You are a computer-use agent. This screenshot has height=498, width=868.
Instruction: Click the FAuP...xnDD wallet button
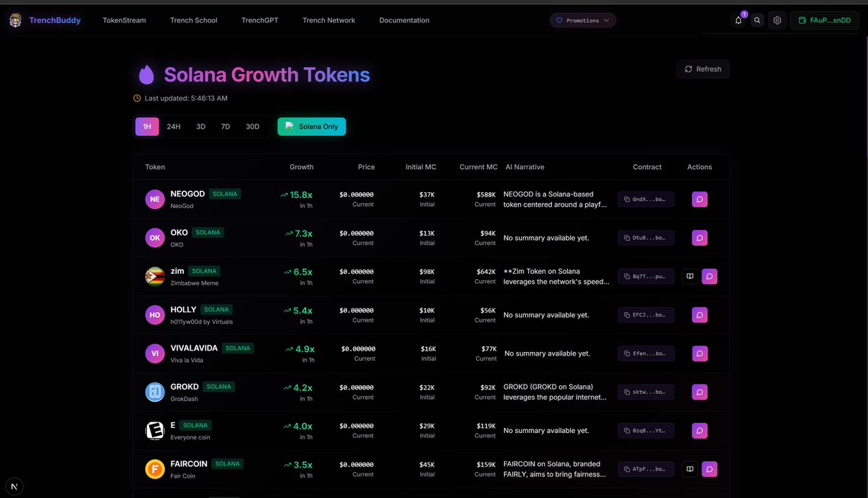click(x=825, y=20)
